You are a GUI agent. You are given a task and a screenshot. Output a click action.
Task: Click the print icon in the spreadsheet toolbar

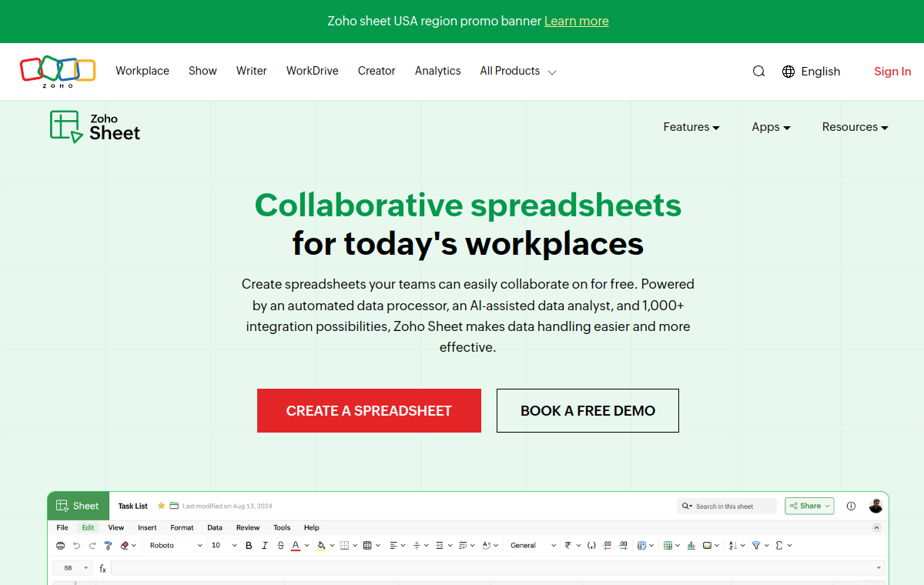(x=61, y=546)
